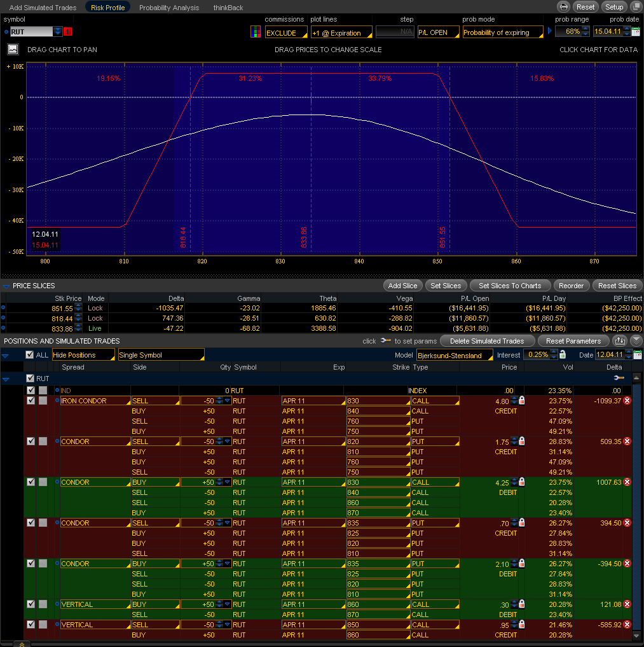Toggle the interest rate lock icon
644x647 pixels.
[563, 354]
